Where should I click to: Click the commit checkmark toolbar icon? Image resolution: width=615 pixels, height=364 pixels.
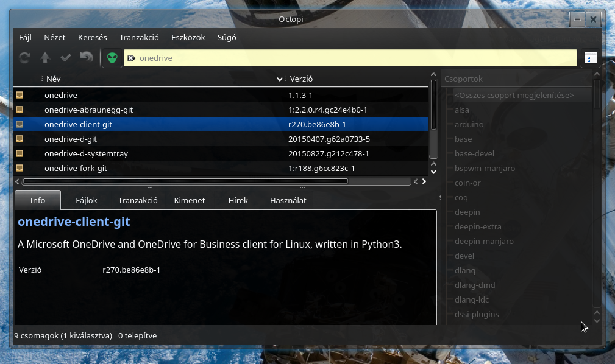[x=65, y=58]
